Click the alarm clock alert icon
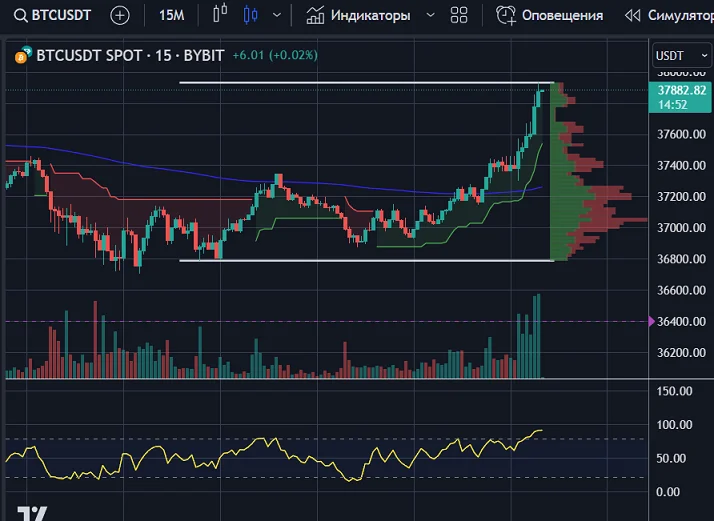This screenshot has width=714, height=521. coord(505,15)
